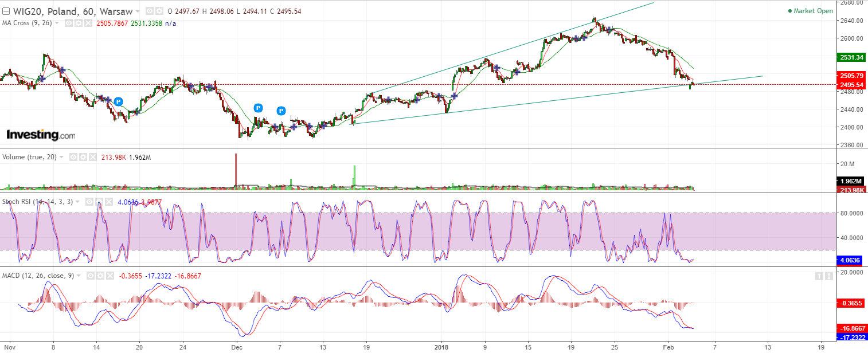This screenshot has width=868, height=361.
Task: Click the 213.98K volume axis label
Action: click(851, 190)
